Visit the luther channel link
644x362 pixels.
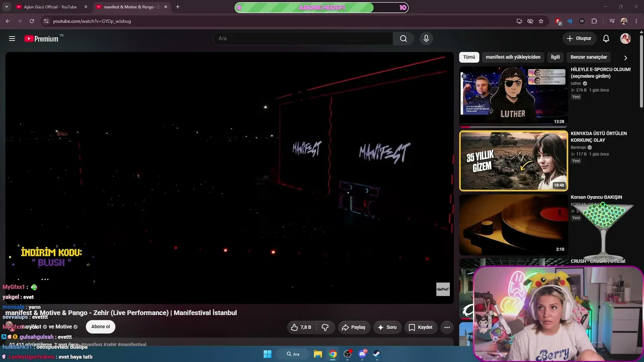[x=576, y=83]
